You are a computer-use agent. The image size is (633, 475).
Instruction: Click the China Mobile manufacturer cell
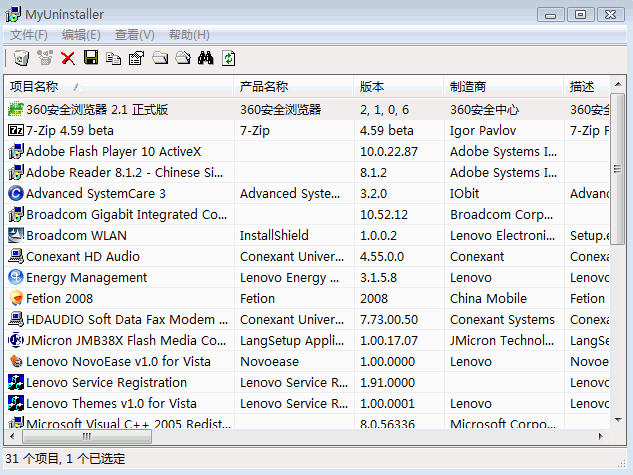point(488,298)
